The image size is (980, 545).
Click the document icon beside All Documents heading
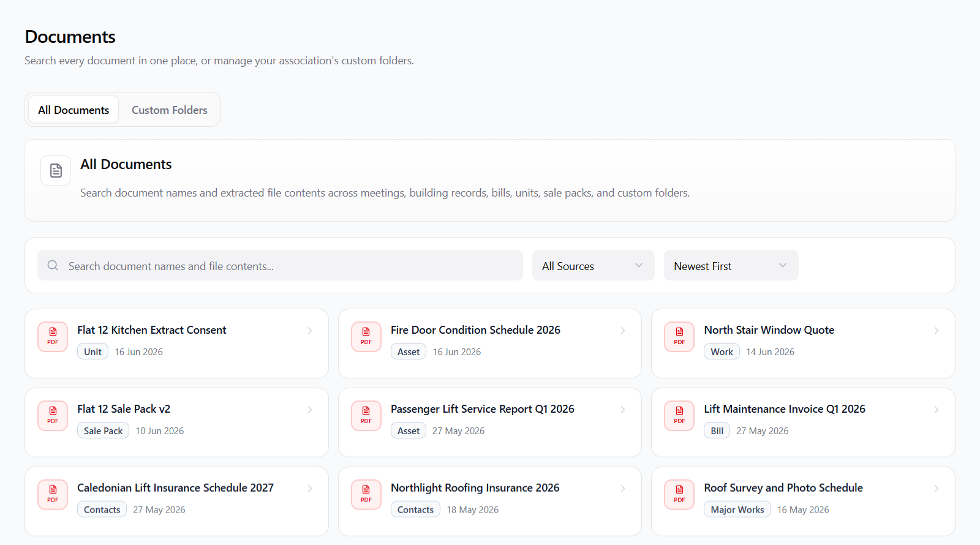tap(56, 170)
